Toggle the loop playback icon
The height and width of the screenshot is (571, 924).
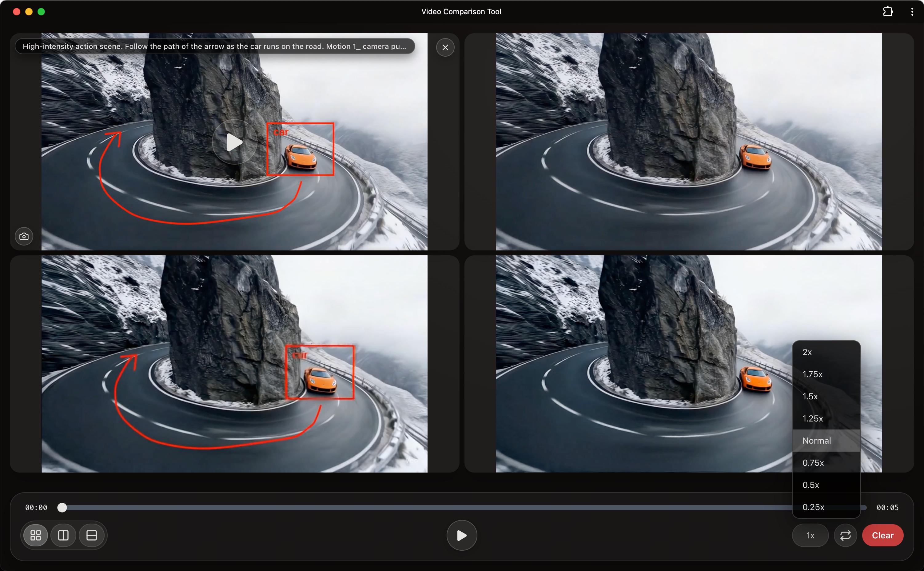(x=846, y=535)
